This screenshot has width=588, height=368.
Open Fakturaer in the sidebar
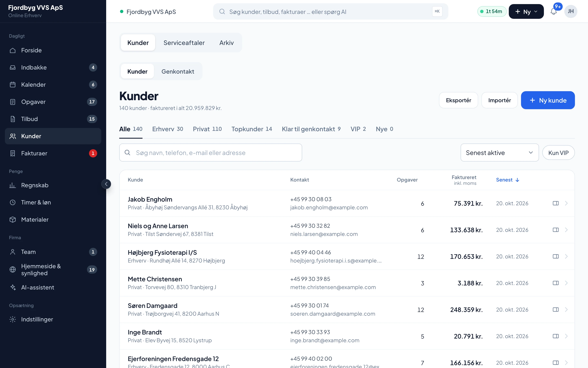[x=53, y=153]
